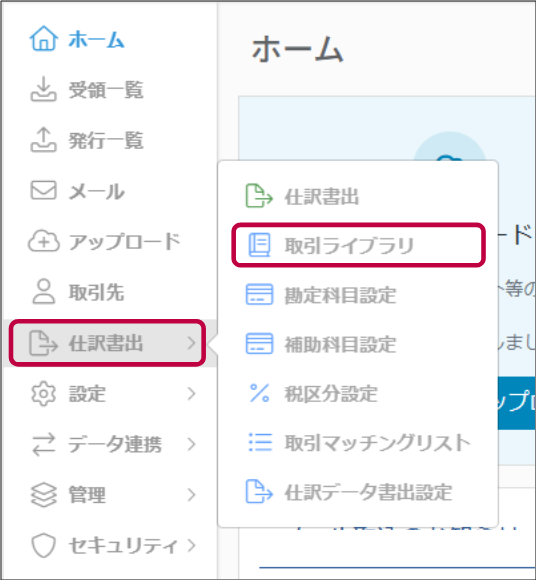Select 補助科目設定 menu entry
The width and height of the screenshot is (536, 580).
tap(358, 344)
